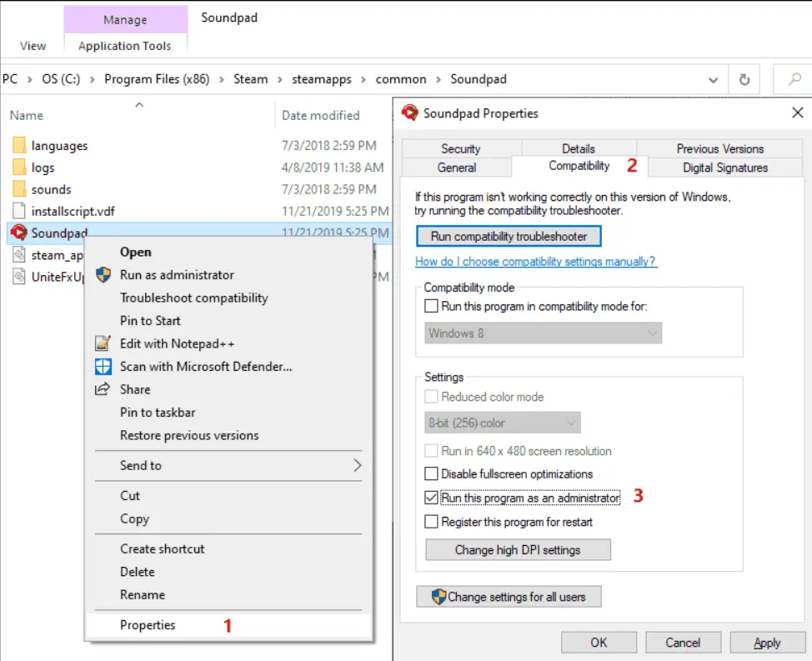Expand the address bar history dropdown

tap(713, 80)
